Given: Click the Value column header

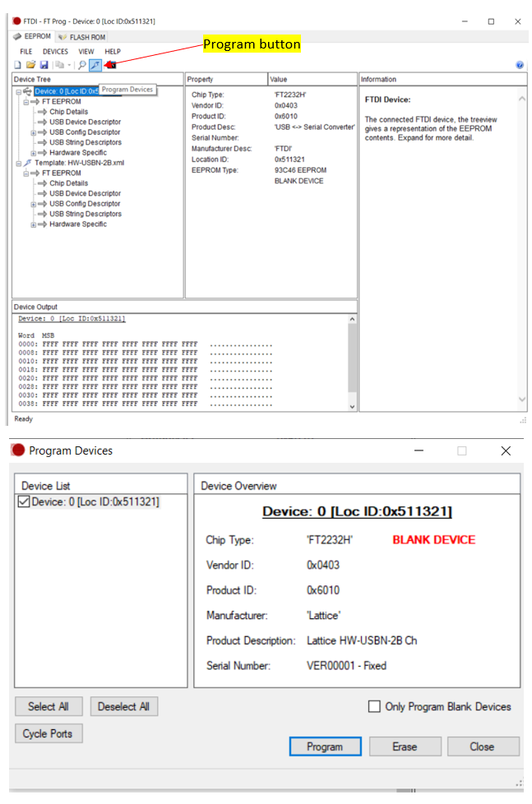Looking at the screenshot, I should click(x=312, y=80).
